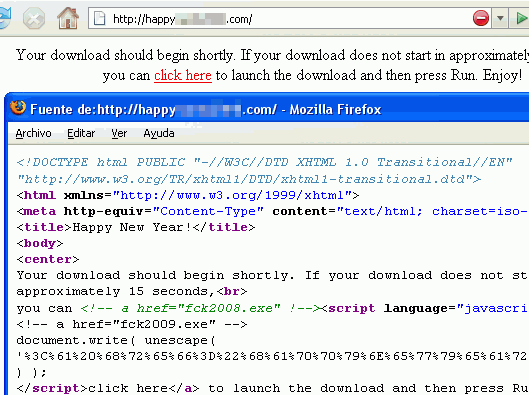
Task: Click the green Go arrow button
Action: pos(521,19)
